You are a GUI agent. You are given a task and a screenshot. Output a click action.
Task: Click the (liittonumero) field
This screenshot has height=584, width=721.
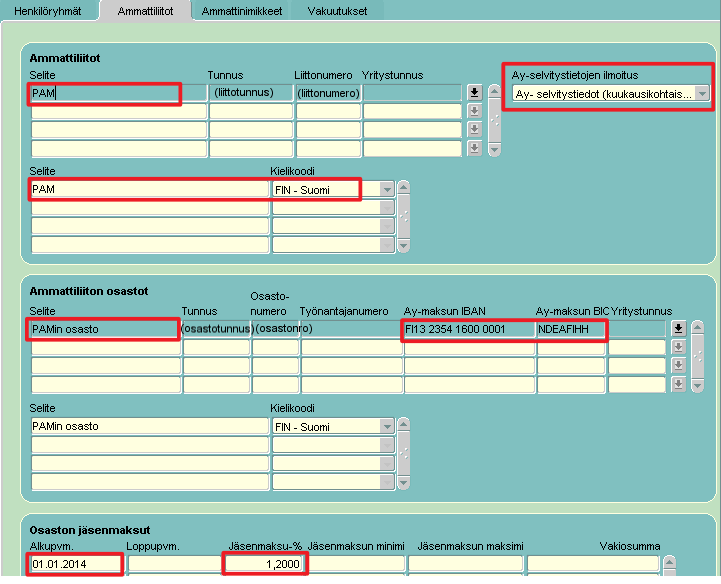[x=328, y=93]
